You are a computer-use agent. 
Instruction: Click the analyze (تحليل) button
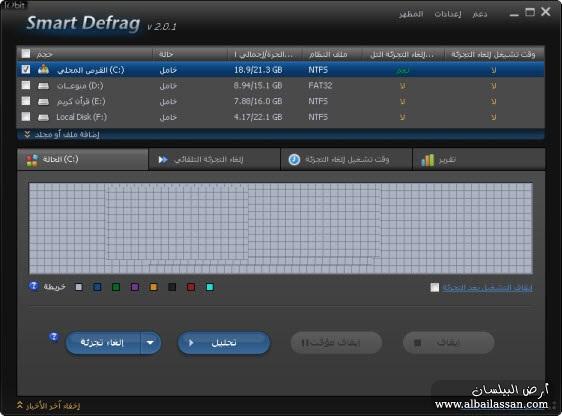[x=224, y=343]
